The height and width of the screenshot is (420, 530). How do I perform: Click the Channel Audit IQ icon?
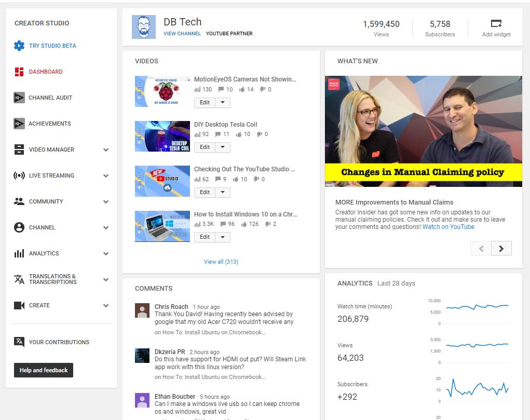(x=19, y=98)
